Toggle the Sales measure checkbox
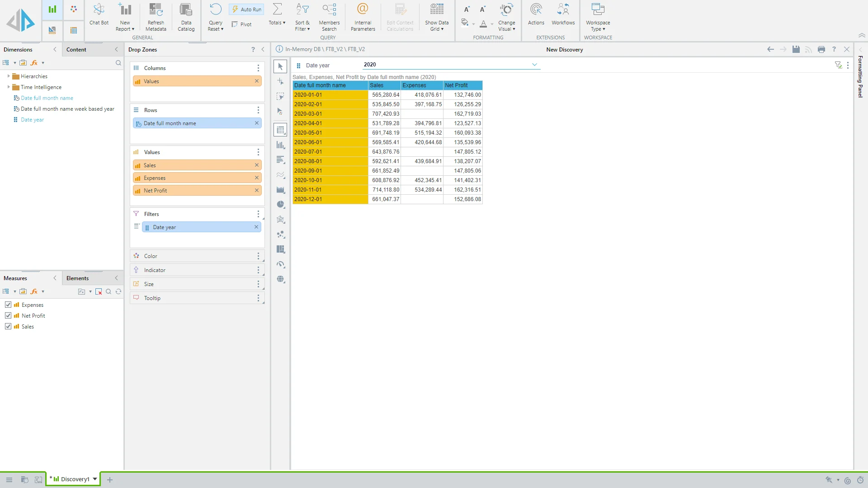868x488 pixels. (x=8, y=327)
